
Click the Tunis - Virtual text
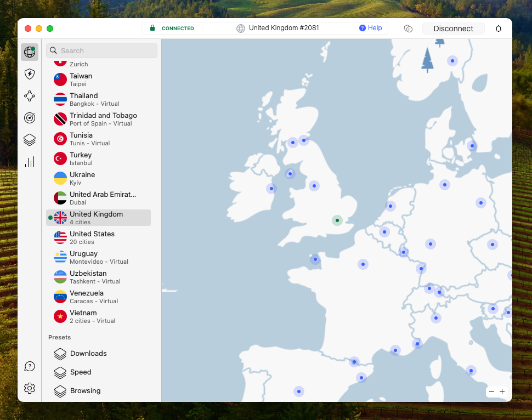pyautogui.click(x=89, y=143)
